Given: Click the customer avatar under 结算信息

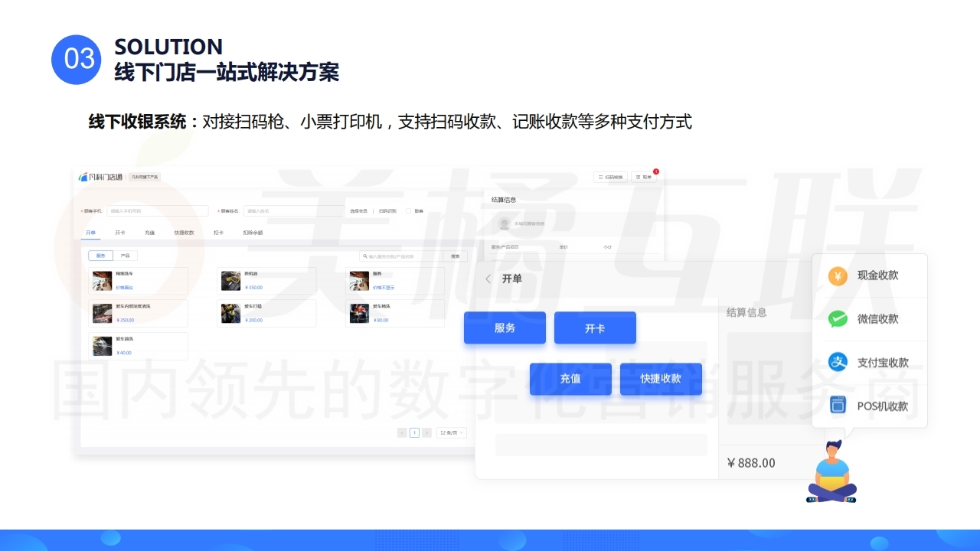Looking at the screenshot, I should point(505,223).
